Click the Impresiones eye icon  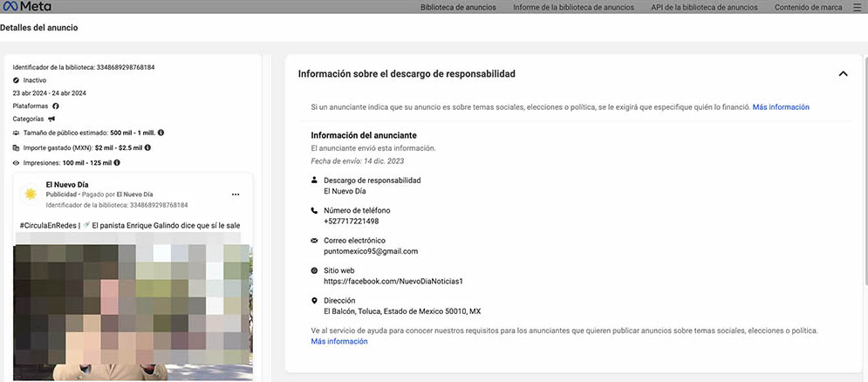click(16, 163)
